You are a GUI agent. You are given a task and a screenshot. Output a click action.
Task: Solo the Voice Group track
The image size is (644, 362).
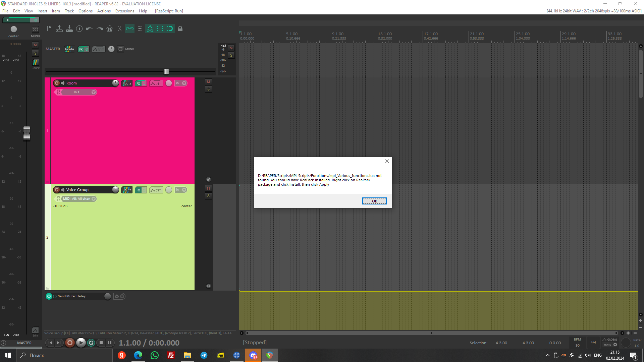click(x=208, y=196)
